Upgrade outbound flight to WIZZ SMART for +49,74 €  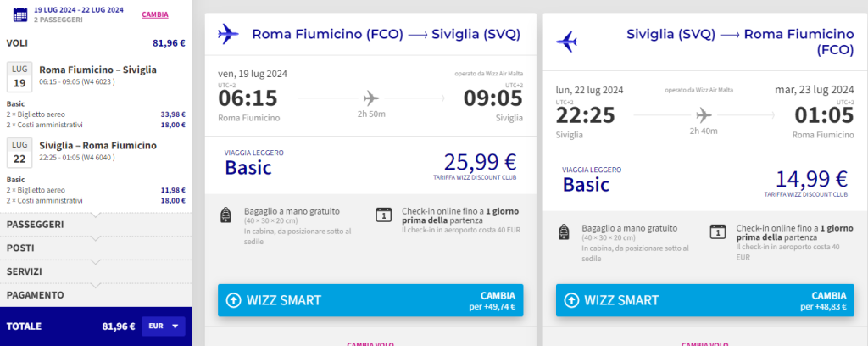click(370, 300)
